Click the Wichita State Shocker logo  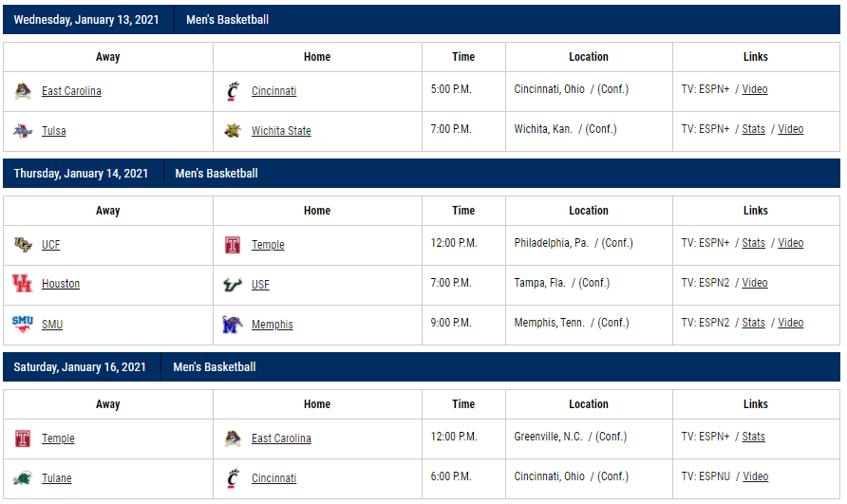coord(233,131)
